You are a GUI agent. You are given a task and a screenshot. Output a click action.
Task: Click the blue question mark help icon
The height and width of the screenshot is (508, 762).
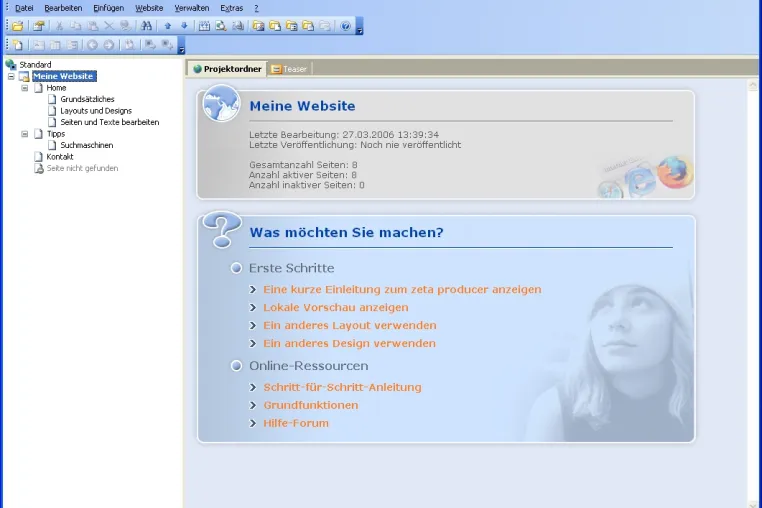(x=346, y=26)
